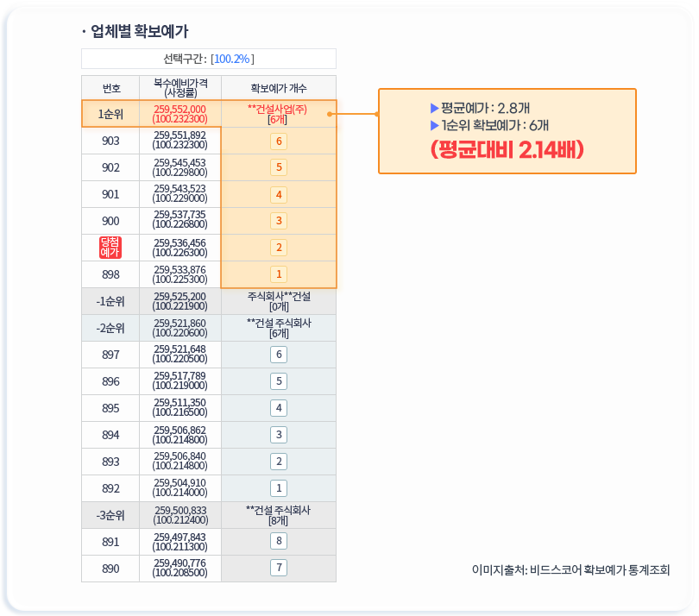Click company **건설 주식회사 [6개]
Image resolution: width=699 pixels, height=616 pixels.
pos(279,328)
